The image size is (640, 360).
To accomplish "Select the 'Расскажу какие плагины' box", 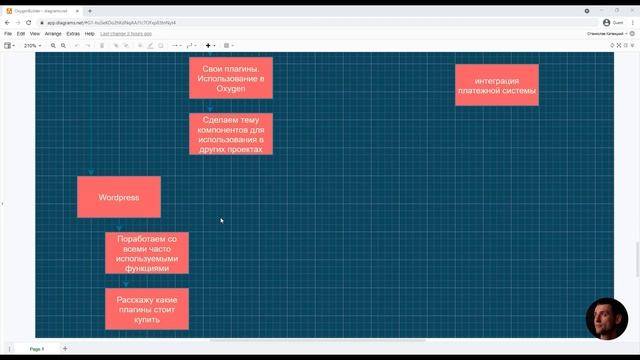I will coord(147,309).
